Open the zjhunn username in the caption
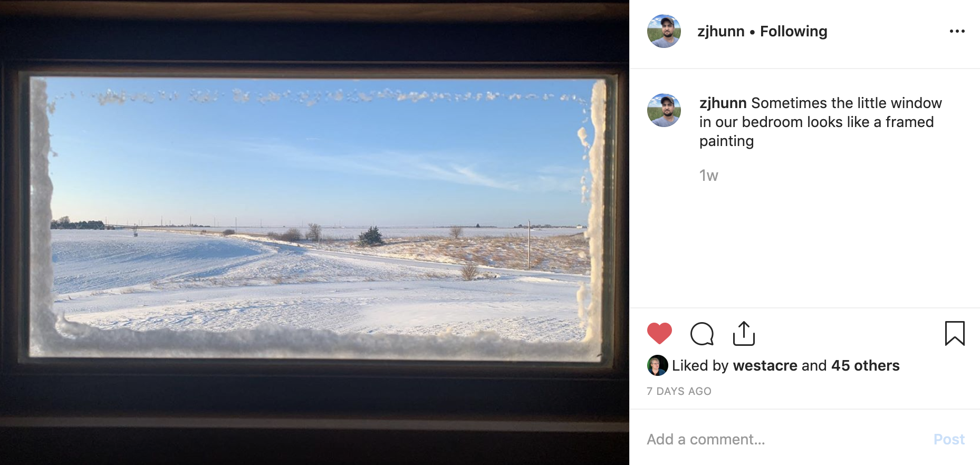This screenshot has height=465, width=980. (x=723, y=103)
